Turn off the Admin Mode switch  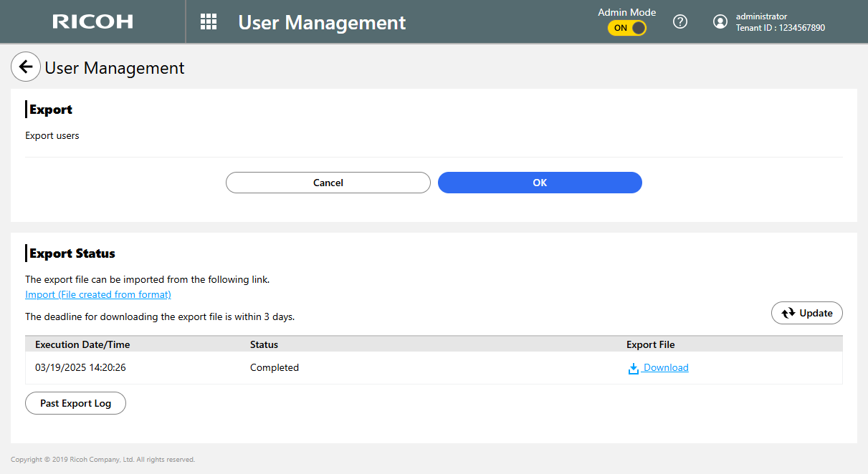627,28
